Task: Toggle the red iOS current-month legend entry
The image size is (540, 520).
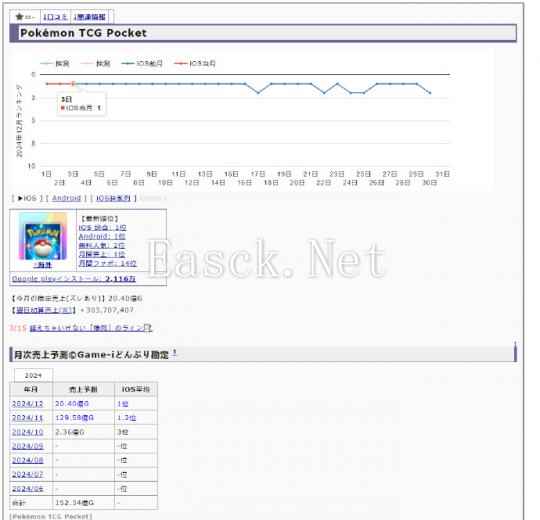Action: (195, 63)
